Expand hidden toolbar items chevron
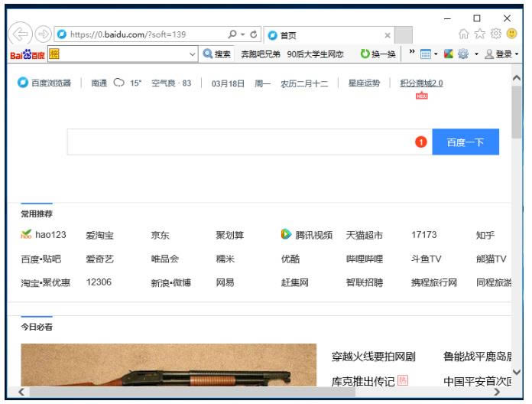 pyautogui.click(x=412, y=54)
